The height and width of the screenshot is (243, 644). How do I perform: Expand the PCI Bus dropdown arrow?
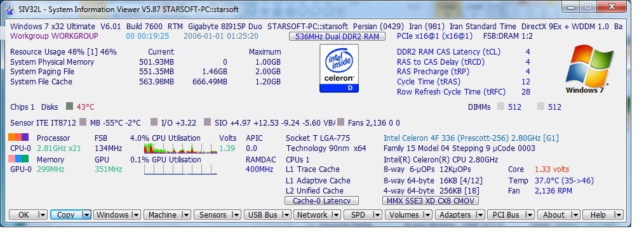point(530,214)
